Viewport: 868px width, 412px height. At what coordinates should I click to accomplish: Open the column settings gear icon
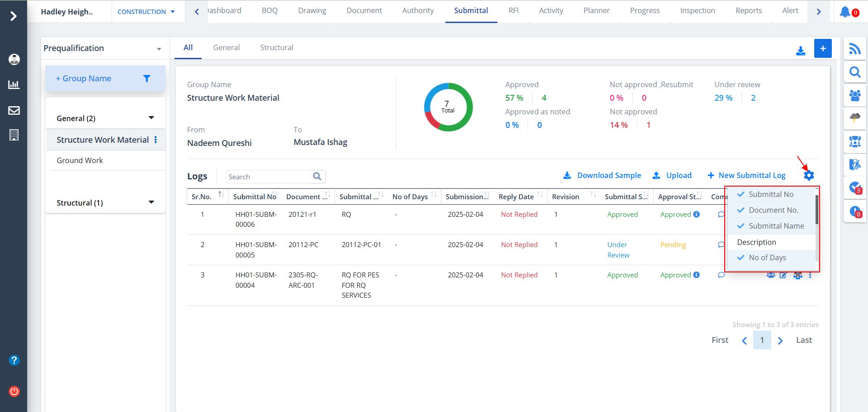coord(809,175)
